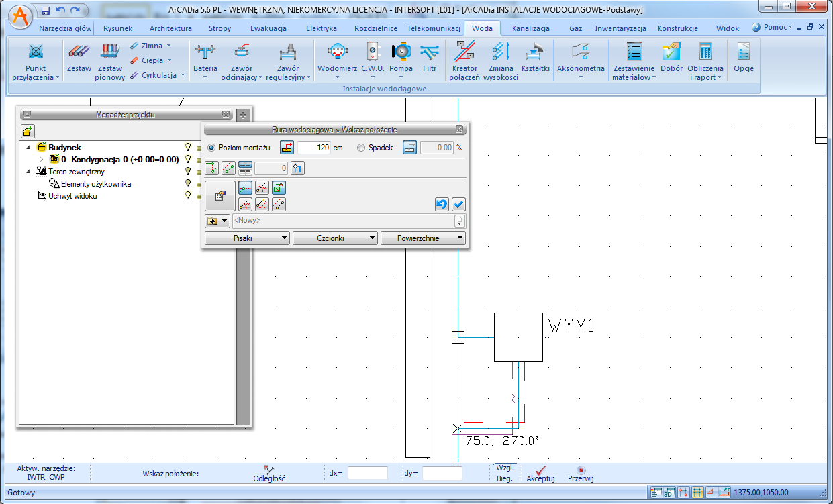Screen dimensions: 833x504
Task: Click Save icon in quick access toolbar
Action: pos(46,10)
